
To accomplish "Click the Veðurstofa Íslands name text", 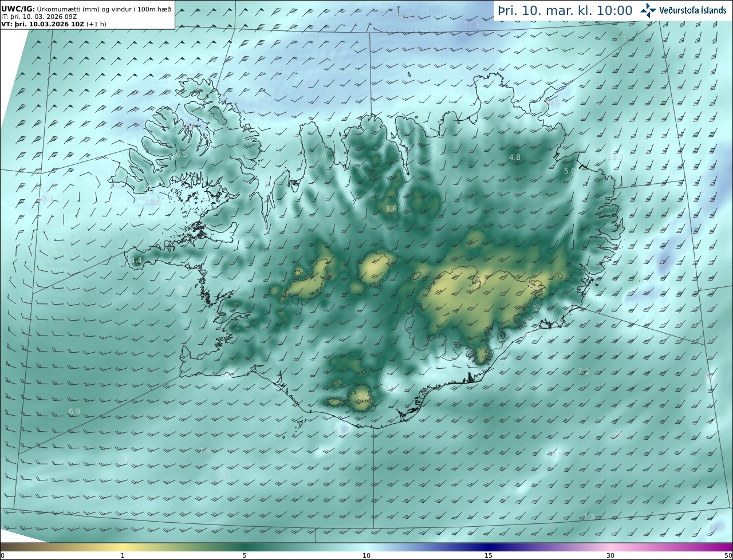I will pyautogui.click(x=693, y=10).
